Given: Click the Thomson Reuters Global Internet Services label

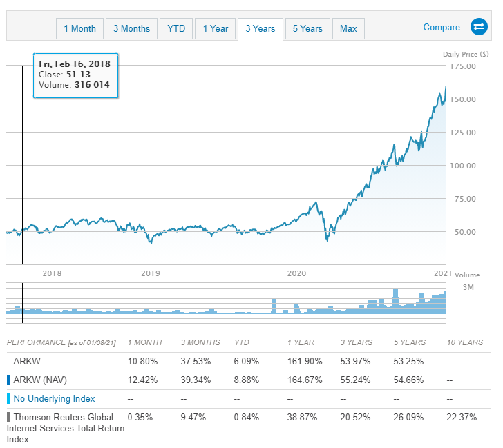Looking at the screenshot, I should [x=66, y=428].
